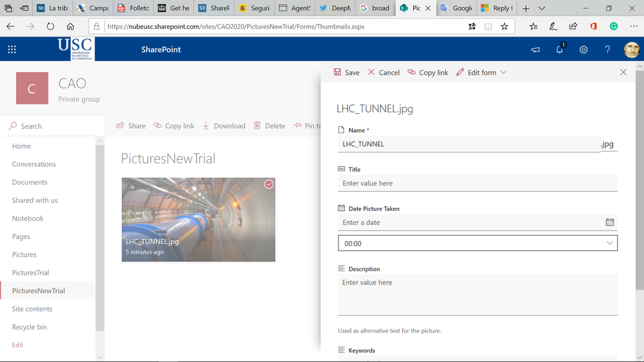Delete the selected picture
This screenshot has height=362, width=644.
[269, 126]
